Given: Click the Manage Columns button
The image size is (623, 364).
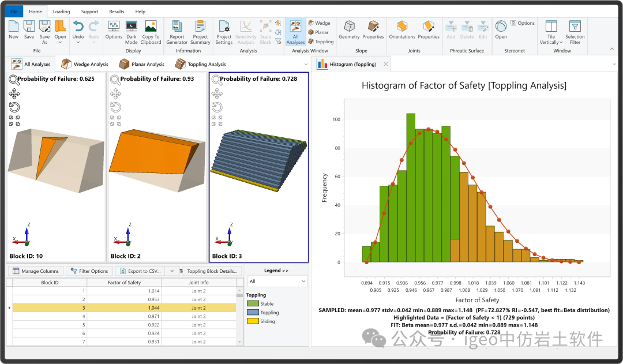Looking at the screenshot, I should pos(36,271).
